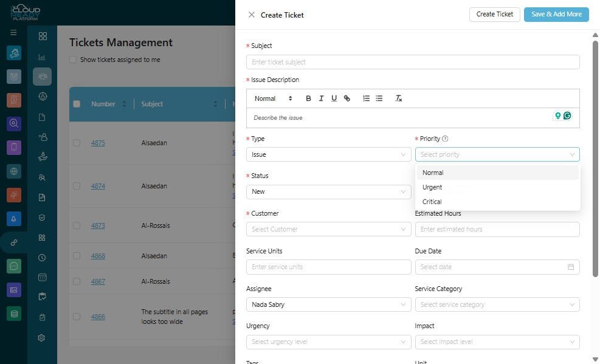The image size is (600, 364).
Task: Open the purple mobile phone app icon
Action: (x=14, y=147)
